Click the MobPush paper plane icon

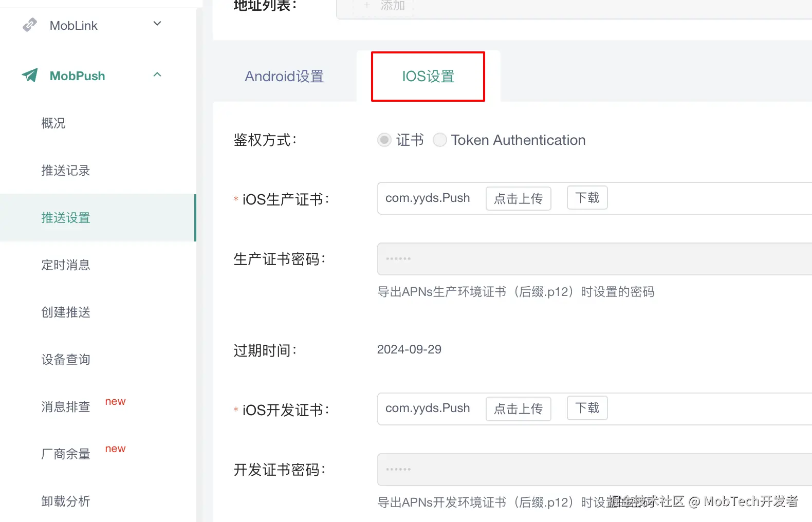(30, 76)
